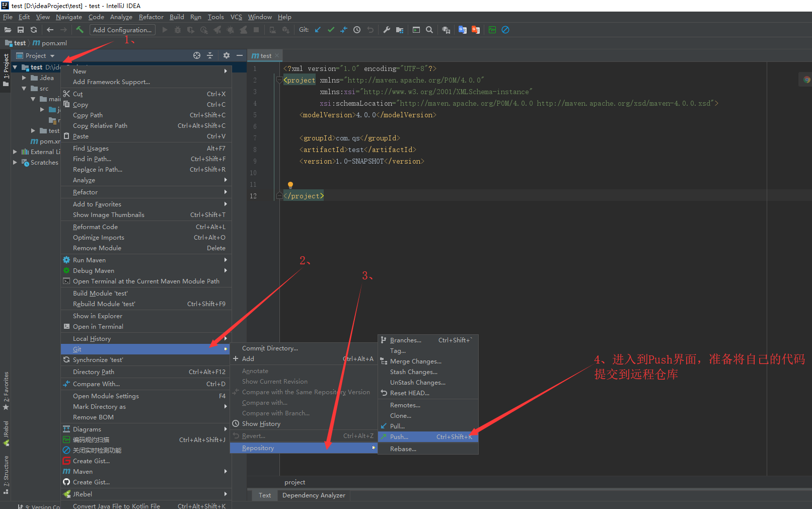
Task: Fold the project tag in editor gutter
Action: pos(279,80)
